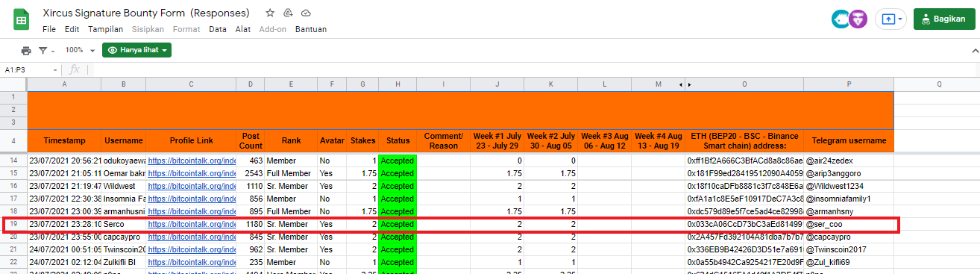Select the @insomniafamily1 telegram cell

[x=849, y=199]
